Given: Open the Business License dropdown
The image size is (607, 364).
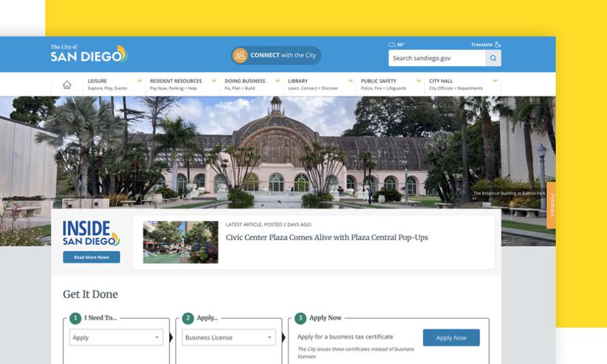Looking at the screenshot, I should pos(228,337).
